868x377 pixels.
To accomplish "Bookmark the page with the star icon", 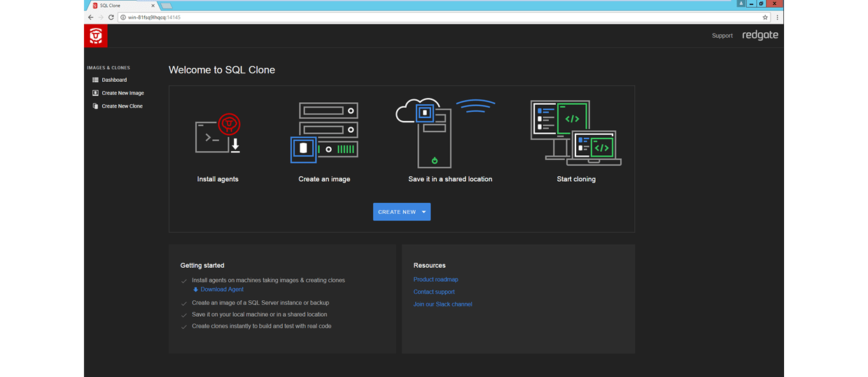I will (765, 17).
